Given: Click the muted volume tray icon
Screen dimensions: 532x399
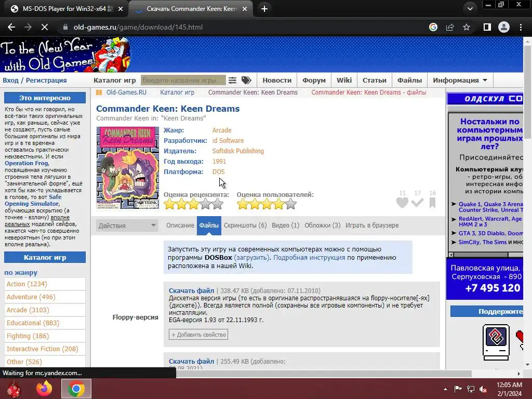Looking at the screenshot, I should [x=483, y=389].
